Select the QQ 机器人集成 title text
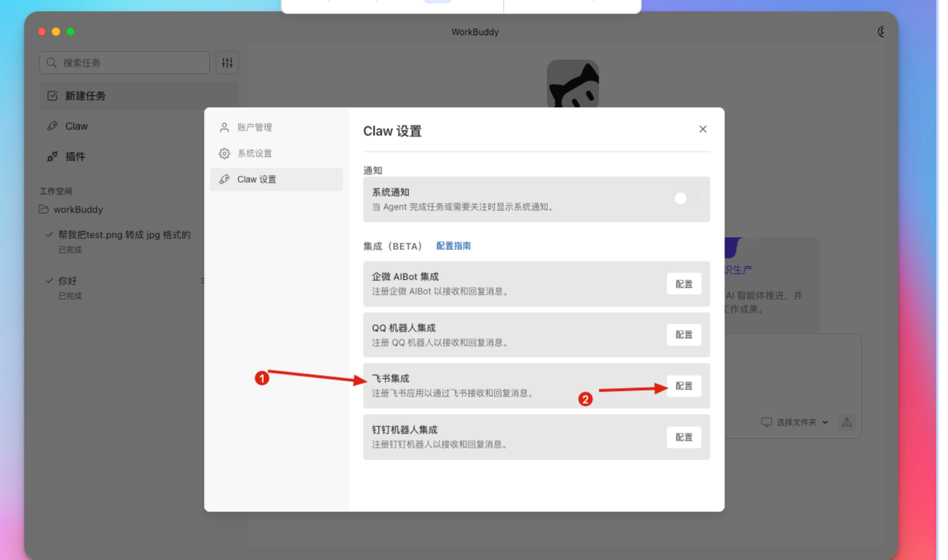 click(x=404, y=328)
